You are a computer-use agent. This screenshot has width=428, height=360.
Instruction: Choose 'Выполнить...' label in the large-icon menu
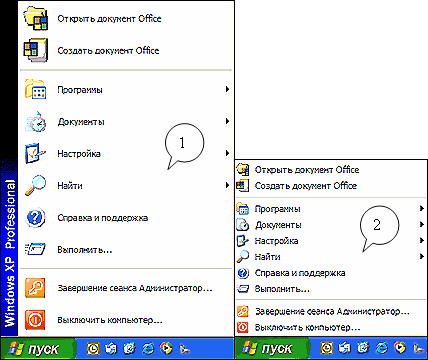click(85, 250)
